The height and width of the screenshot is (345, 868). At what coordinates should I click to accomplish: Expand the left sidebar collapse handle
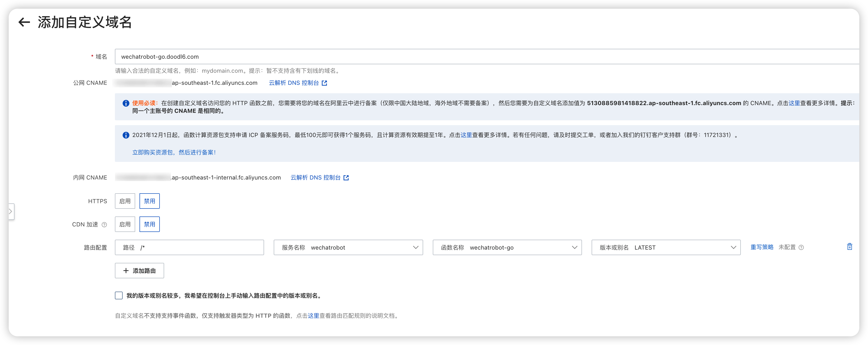(11, 211)
